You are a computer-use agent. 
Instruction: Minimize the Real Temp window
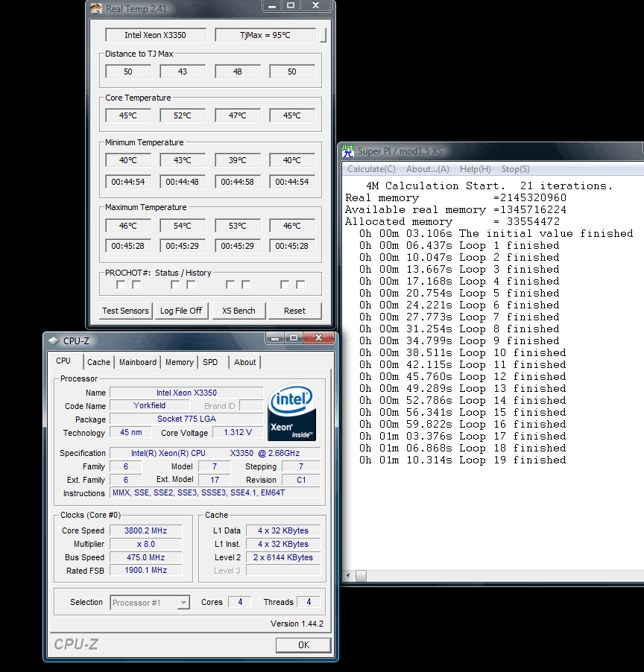[x=272, y=6]
